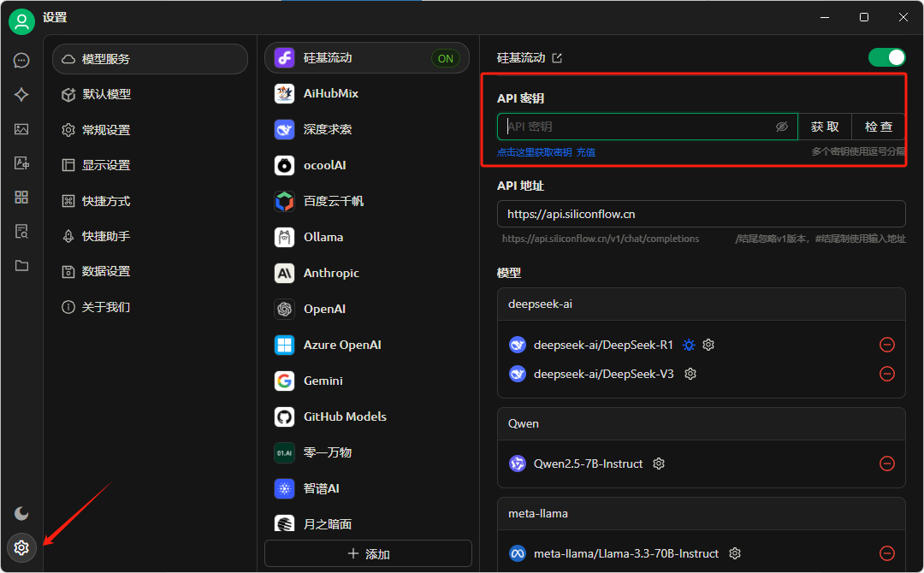The height and width of the screenshot is (573, 924).
Task: Click the 获取 button
Action: (x=825, y=127)
